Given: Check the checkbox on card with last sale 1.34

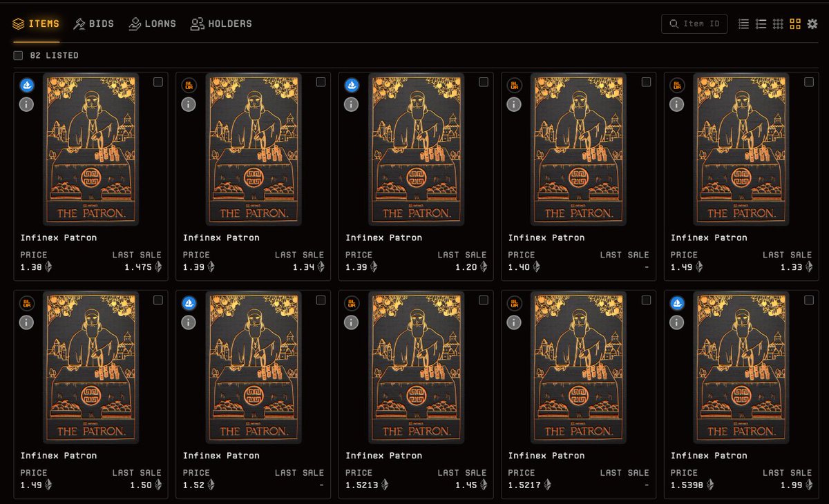Looking at the screenshot, I should (321, 82).
